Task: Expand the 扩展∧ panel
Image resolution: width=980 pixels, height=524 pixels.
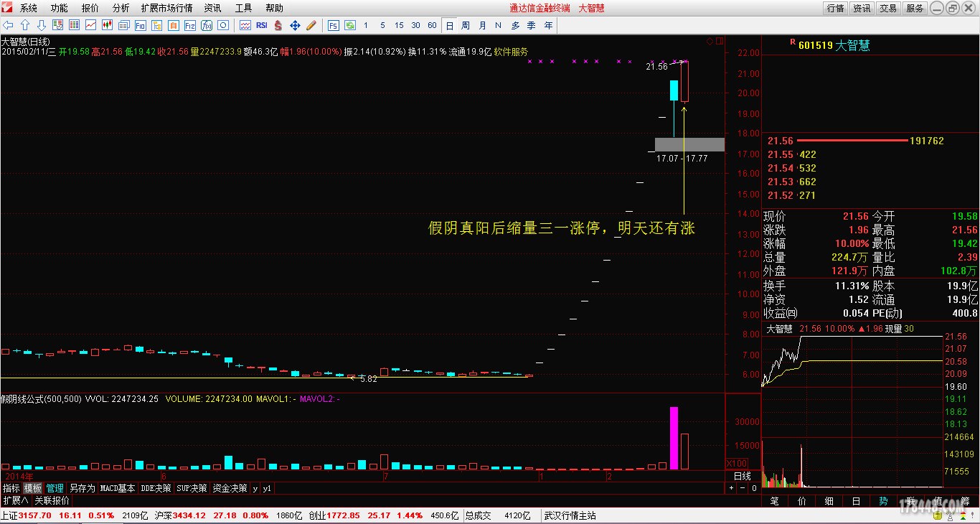Action: pyautogui.click(x=15, y=500)
